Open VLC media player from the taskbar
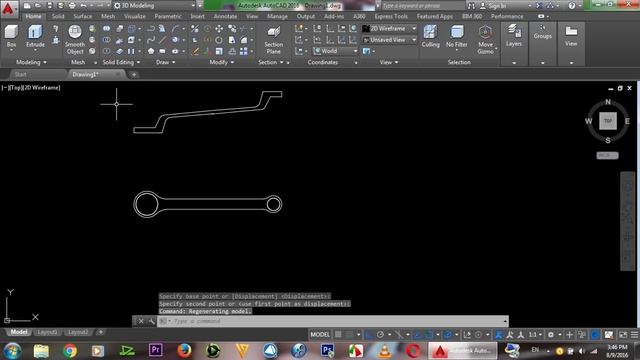 [384, 350]
